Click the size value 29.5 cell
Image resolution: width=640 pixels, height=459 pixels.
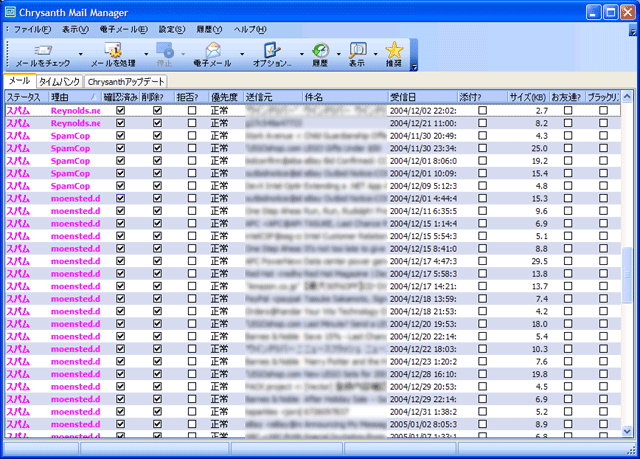coord(539,261)
